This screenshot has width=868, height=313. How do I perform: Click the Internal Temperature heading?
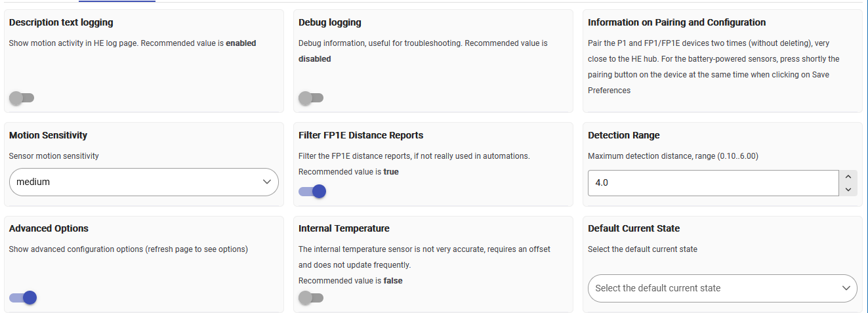pos(344,228)
